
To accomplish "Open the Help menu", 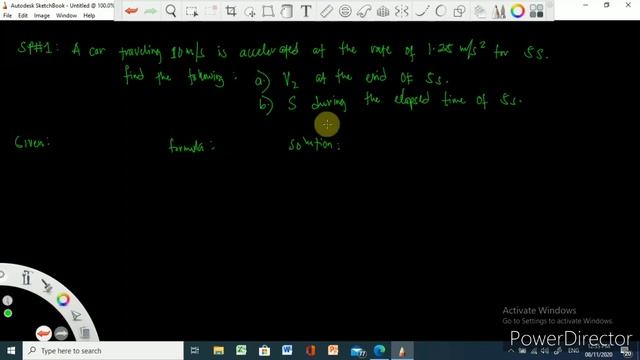I will (x=89, y=16).
